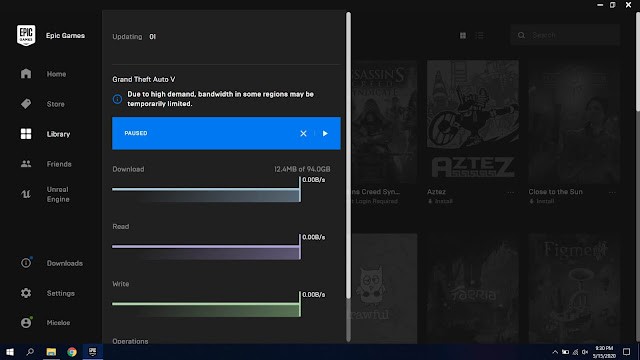Resume the paused GTA V download
The height and width of the screenshot is (360, 640).
pos(325,133)
